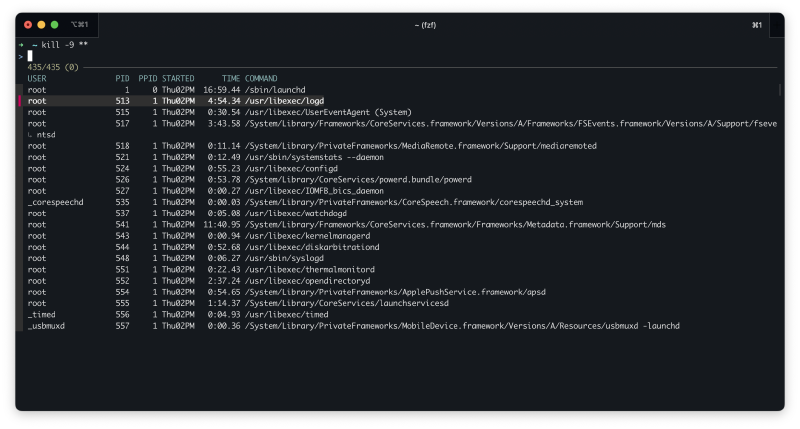Click the green maximize window button
The width and height of the screenshot is (800, 429).
coord(54,24)
